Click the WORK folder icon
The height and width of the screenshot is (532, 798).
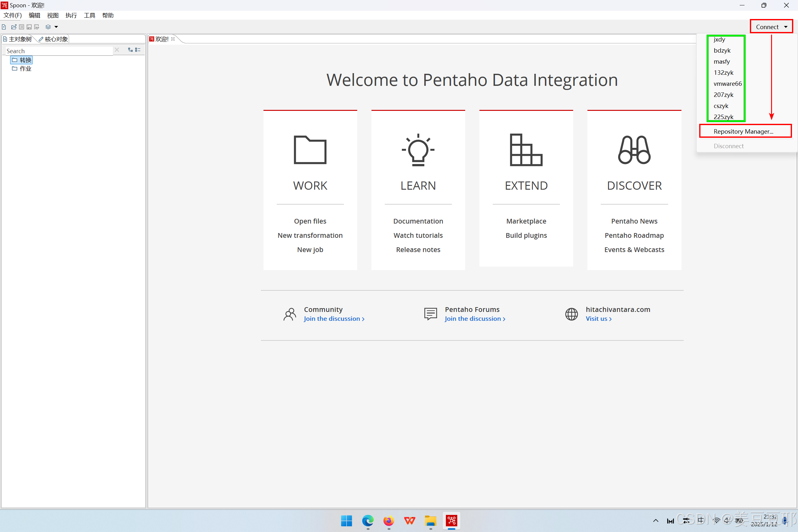point(310,149)
